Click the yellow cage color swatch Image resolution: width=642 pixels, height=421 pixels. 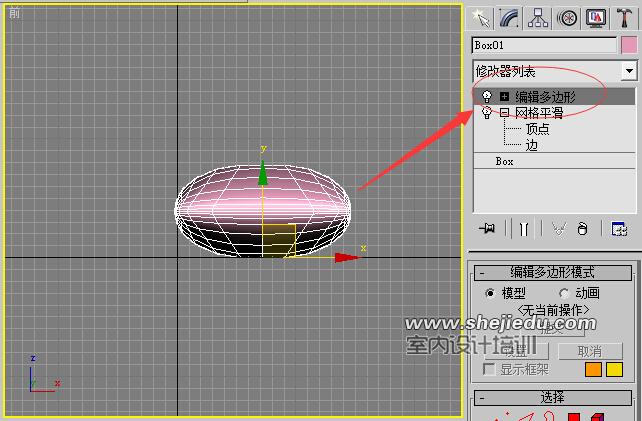pyautogui.click(x=614, y=369)
